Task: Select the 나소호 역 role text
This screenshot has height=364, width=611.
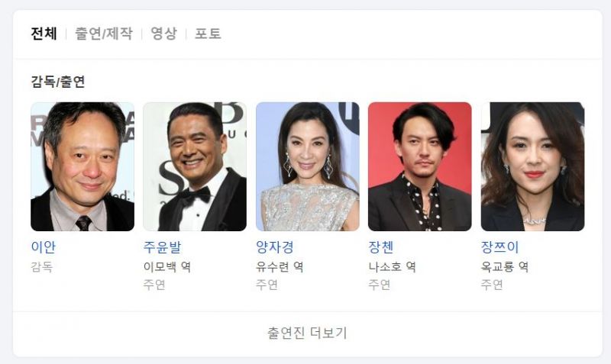Action: pos(392,267)
